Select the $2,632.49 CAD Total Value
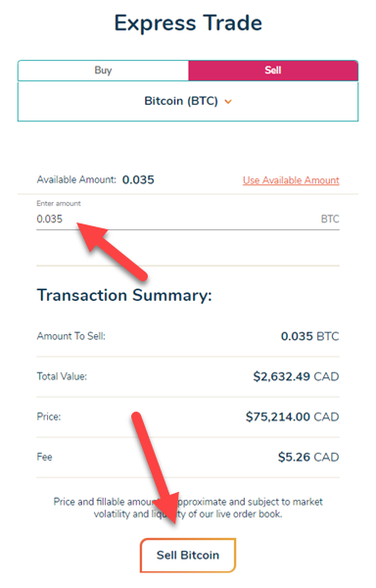Screen dimensions: 376x588 pos(296,376)
